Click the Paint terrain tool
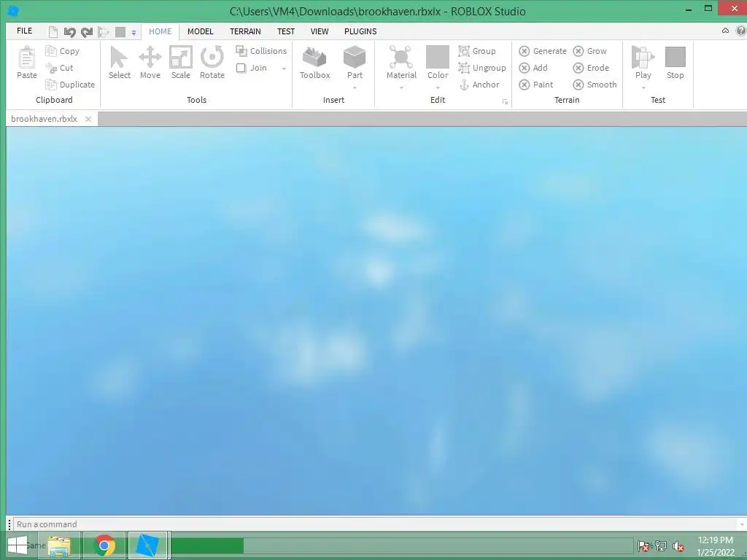 click(x=536, y=85)
